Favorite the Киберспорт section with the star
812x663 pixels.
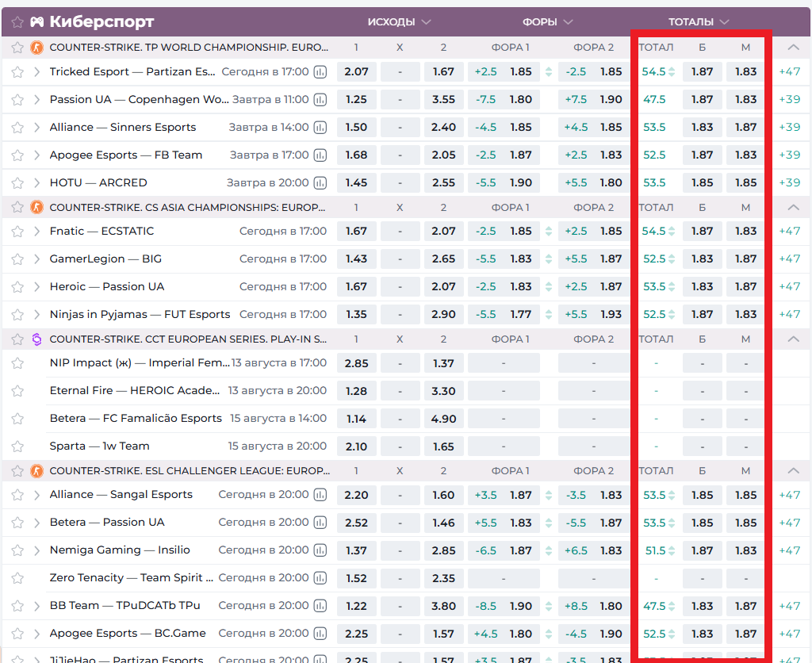17,21
